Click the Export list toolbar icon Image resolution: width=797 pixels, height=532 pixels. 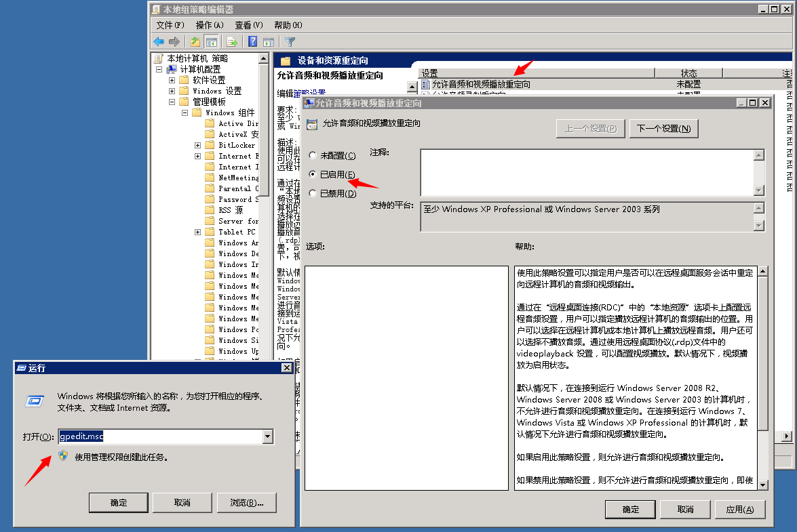point(232,42)
